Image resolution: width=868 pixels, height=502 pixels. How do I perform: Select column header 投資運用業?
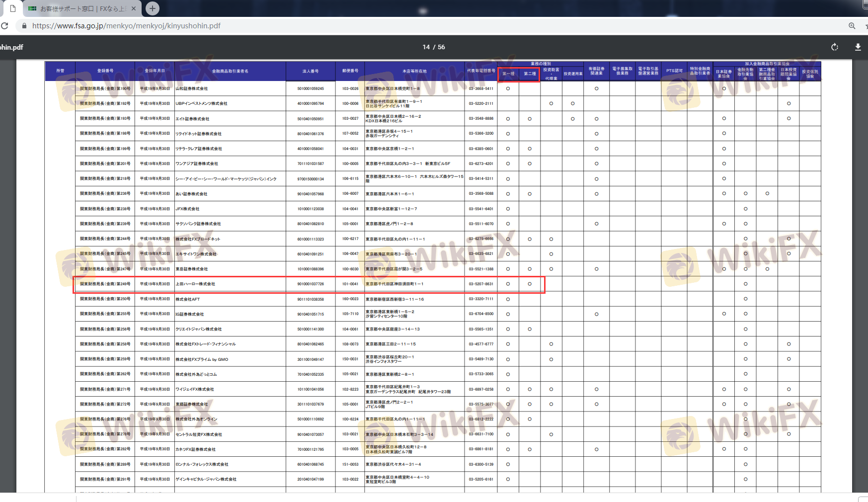click(573, 74)
